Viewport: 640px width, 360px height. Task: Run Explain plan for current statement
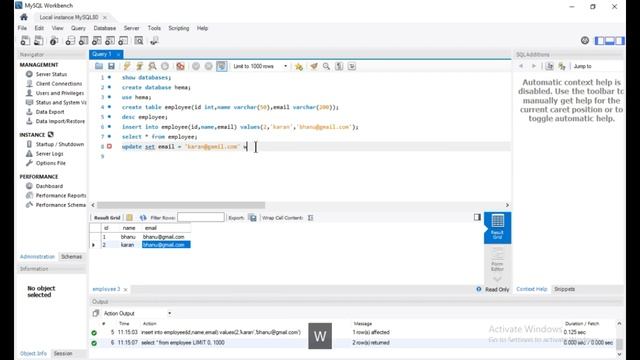(x=152, y=66)
